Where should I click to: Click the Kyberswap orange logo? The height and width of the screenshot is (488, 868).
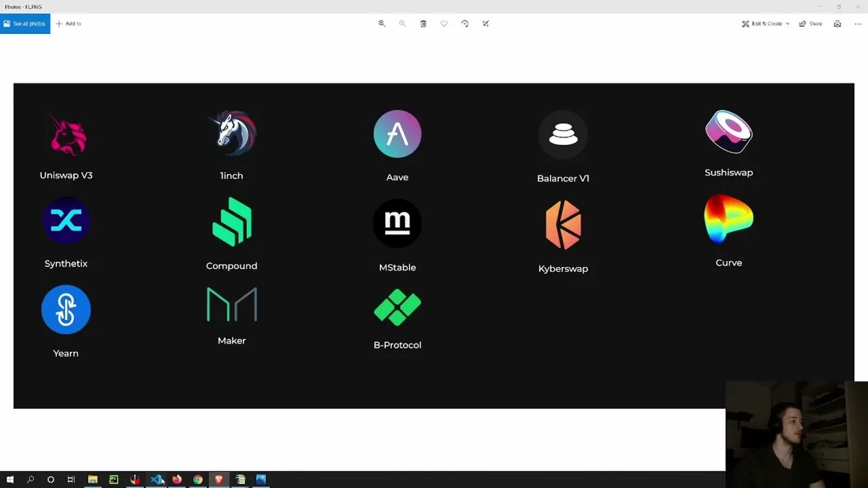click(x=564, y=225)
